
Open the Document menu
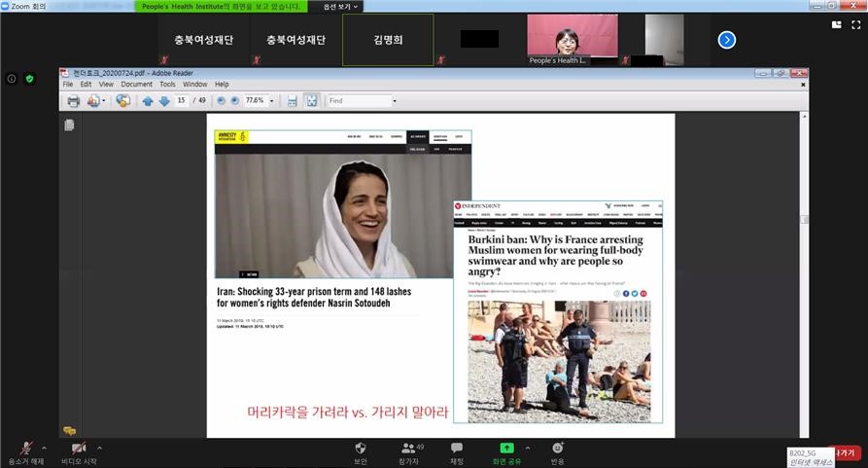pyautogui.click(x=136, y=85)
